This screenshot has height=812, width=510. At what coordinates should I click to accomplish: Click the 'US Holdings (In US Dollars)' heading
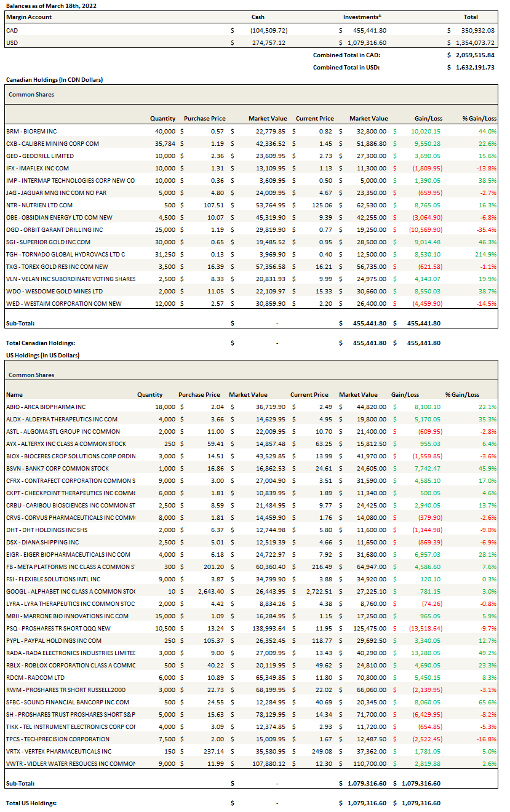[x=42, y=355]
